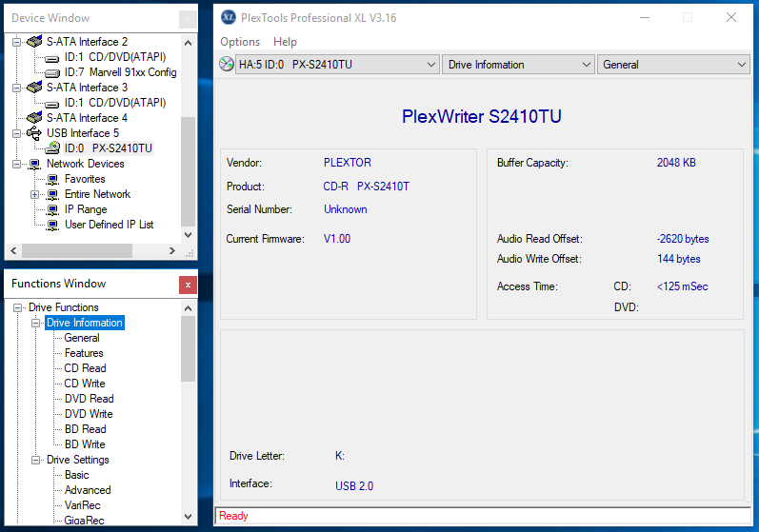Close the Functions Window with red X
This screenshot has height=532, width=759.
tap(188, 285)
